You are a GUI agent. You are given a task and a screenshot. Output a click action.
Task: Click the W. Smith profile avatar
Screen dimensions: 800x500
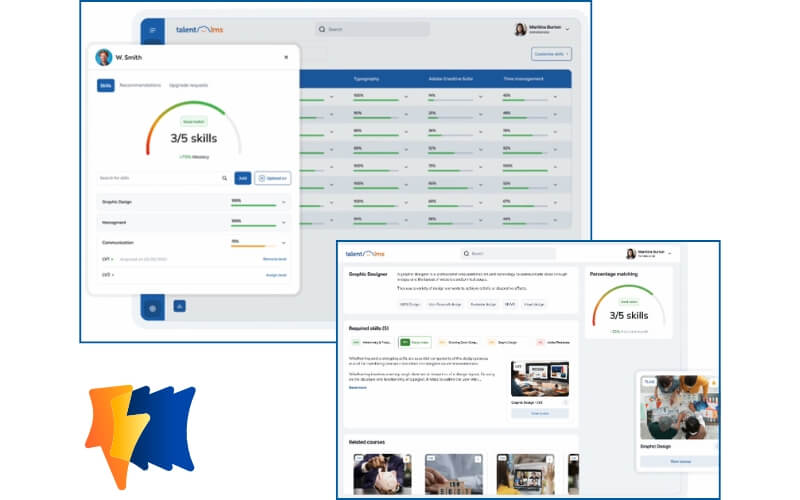pyautogui.click(x=103, y=57)
